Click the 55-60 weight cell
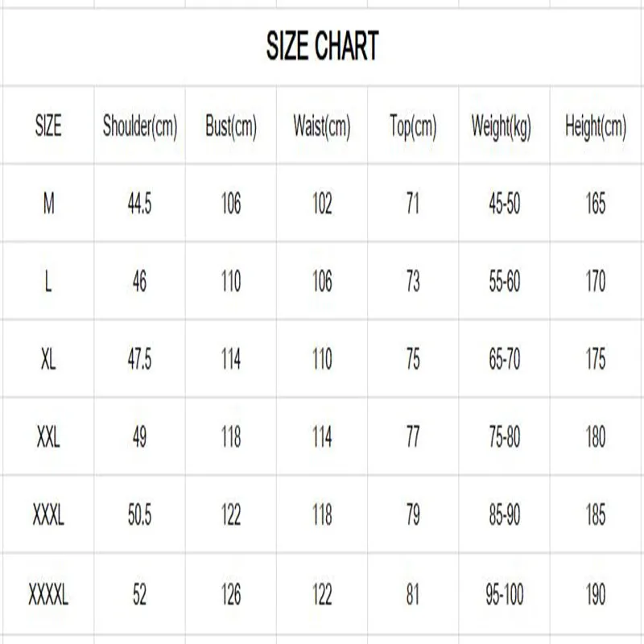 pos(505,281)
